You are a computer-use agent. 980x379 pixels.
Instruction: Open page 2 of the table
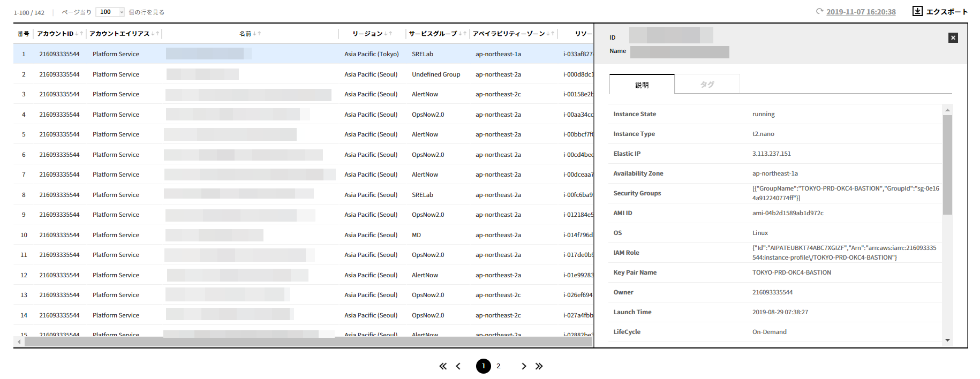498,366
